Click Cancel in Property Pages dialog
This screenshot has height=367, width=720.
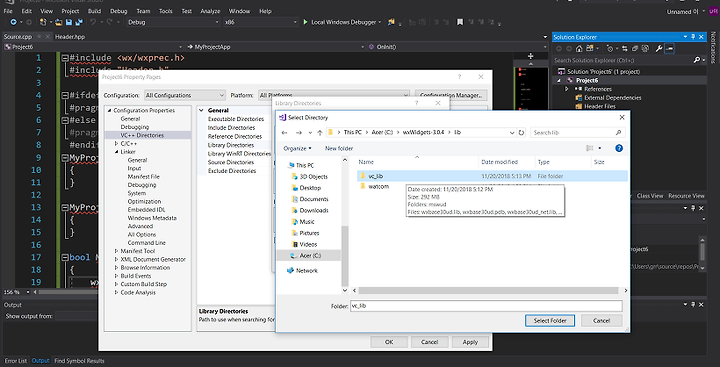click(x=429, y=342)
